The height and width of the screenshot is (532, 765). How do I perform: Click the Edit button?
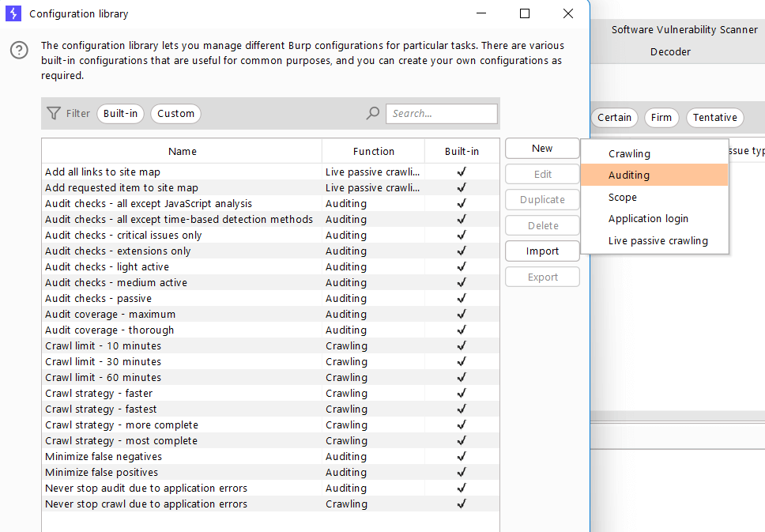(542, 174)
